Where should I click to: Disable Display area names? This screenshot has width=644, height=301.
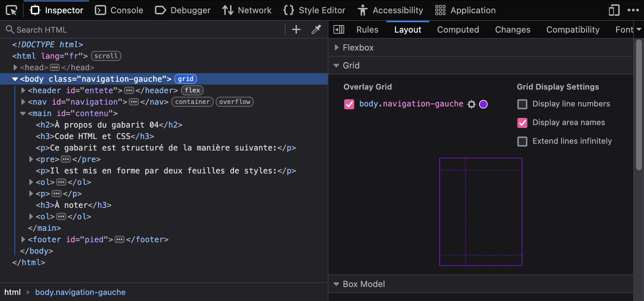tap(522, 123)
